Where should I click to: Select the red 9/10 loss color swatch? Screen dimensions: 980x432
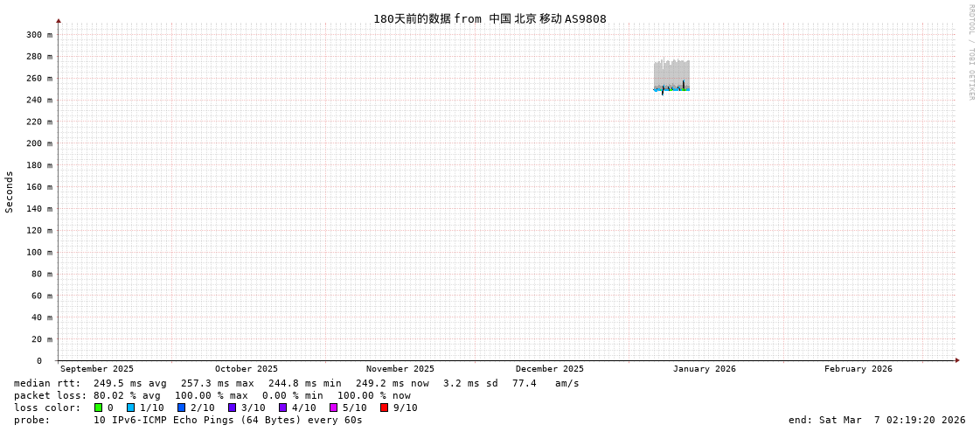coord(384,408)
